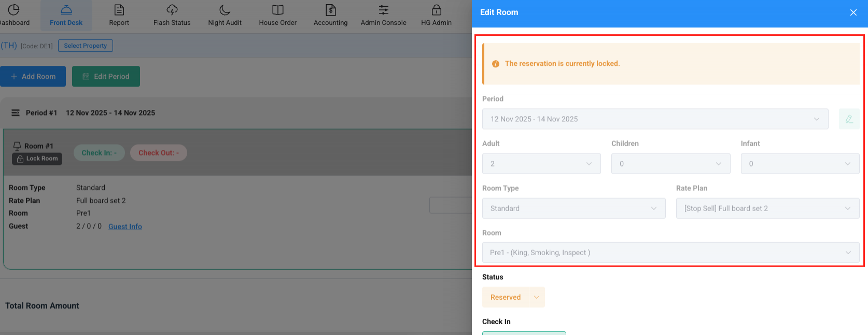Open the Guest Info link
Screen dimensions: 868x335
coord(125,227)
